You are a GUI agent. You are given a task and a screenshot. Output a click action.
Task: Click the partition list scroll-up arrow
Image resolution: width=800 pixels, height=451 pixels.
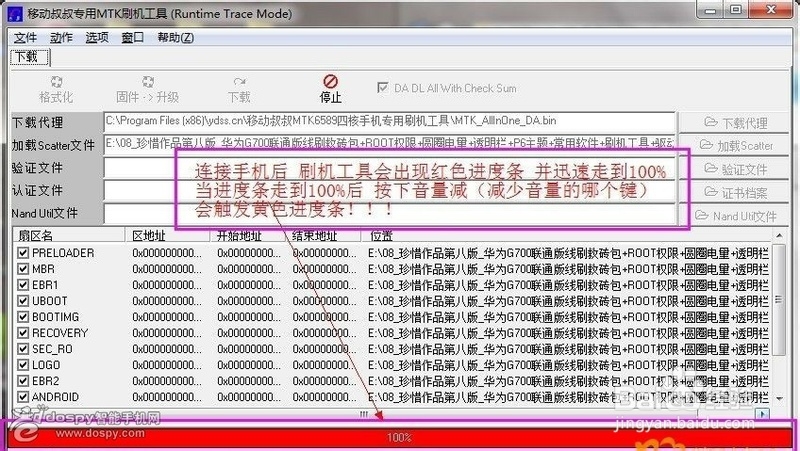coord(779,235)
